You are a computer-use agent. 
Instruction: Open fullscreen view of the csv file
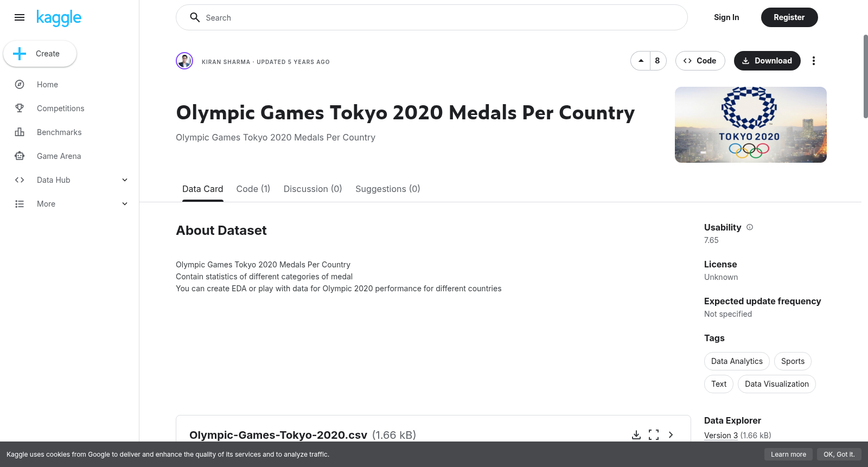coord(654,435)
